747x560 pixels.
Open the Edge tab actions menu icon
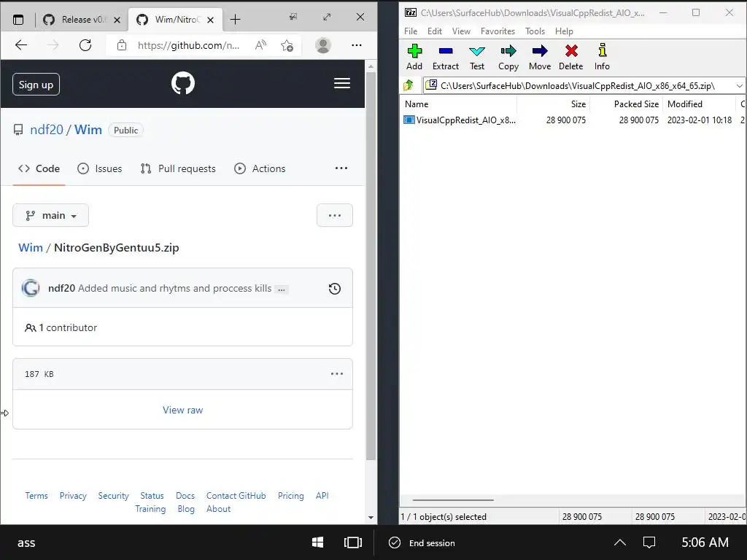tap(18, 20)
